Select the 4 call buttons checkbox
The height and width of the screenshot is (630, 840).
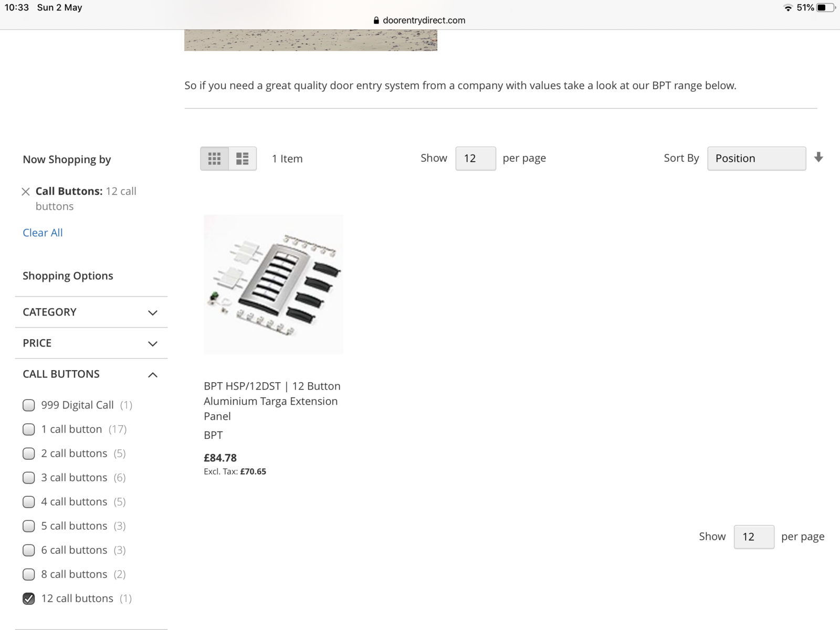(29, 502)
